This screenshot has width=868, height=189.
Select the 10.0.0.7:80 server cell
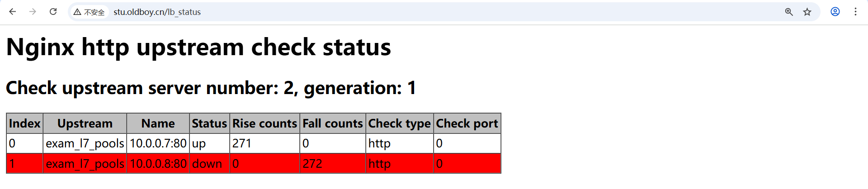click(x=158, y=143)
